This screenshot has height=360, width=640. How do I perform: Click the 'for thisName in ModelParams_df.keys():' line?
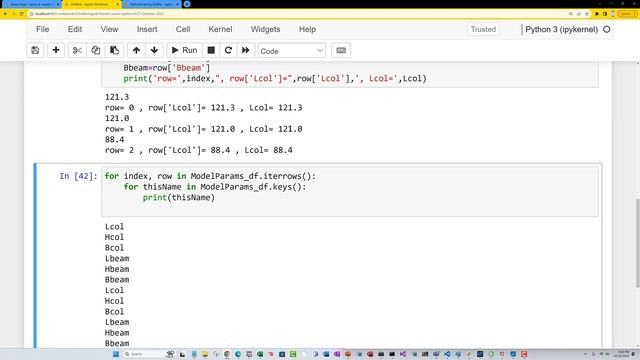point(215,187)
